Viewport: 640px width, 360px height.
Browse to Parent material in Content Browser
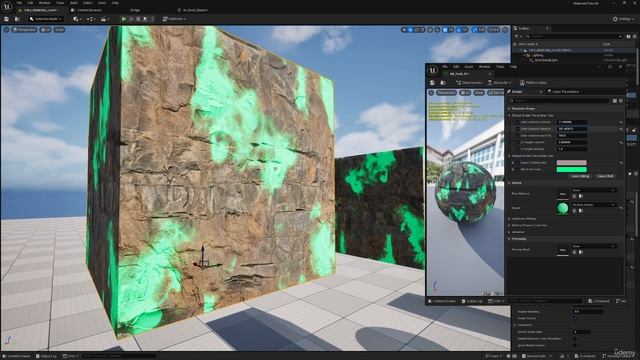point(581,211)
